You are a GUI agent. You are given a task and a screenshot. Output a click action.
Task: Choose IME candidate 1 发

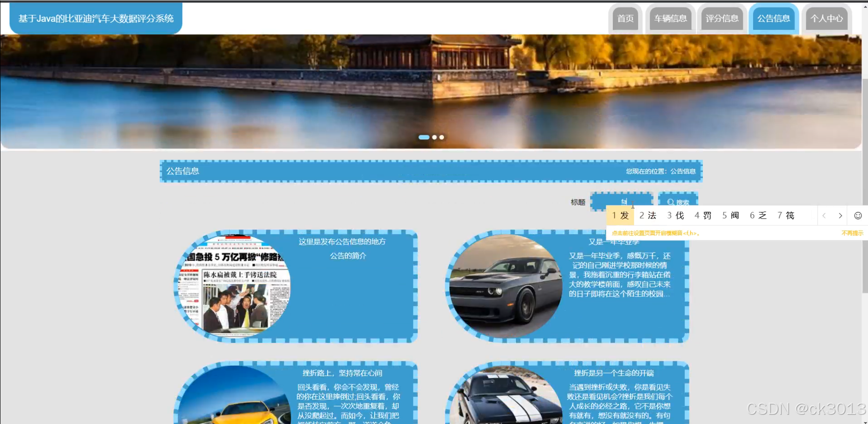620,216
